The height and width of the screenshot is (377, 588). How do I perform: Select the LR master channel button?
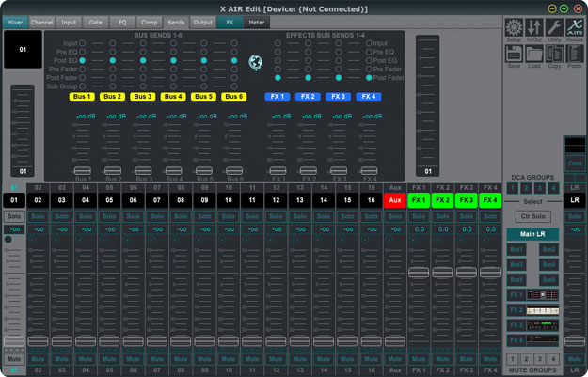point(575,200)
